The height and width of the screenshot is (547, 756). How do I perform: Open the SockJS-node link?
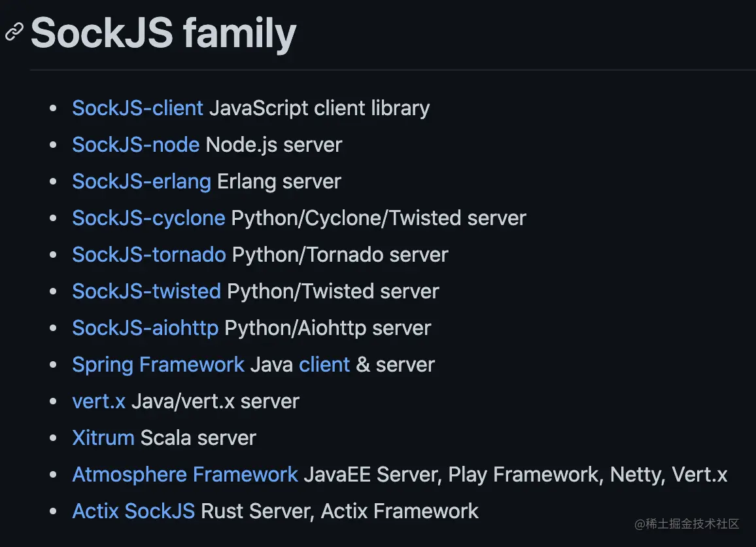135,145
